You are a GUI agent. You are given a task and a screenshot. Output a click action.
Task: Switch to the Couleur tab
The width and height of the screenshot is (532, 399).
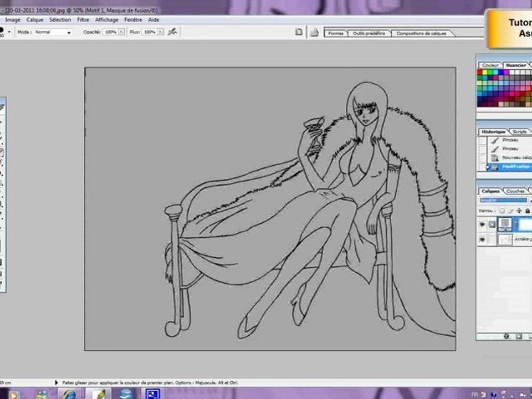490,65
